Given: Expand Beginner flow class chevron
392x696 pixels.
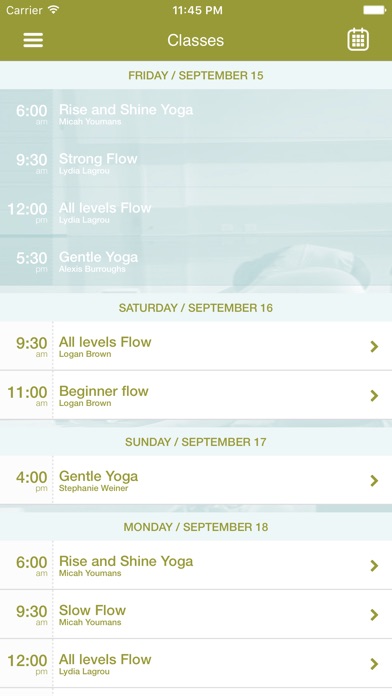Looking at the screenshot, I should pos(374,395).
